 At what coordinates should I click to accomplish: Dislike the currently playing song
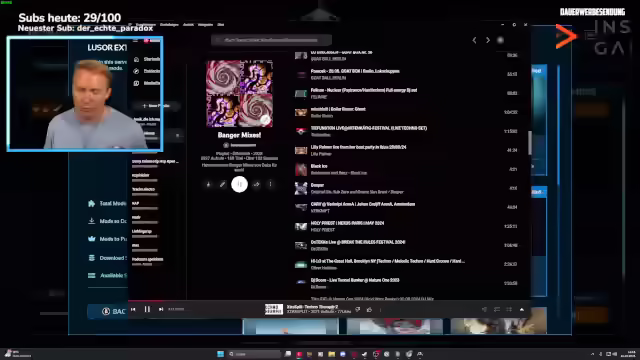pyautogui.click(x=358, y=310)
